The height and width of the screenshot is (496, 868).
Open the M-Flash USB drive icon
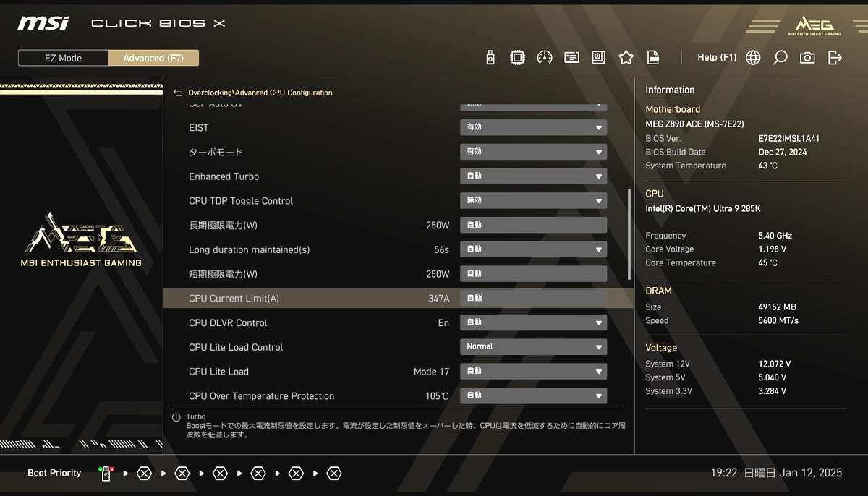(x=490, y=58)
